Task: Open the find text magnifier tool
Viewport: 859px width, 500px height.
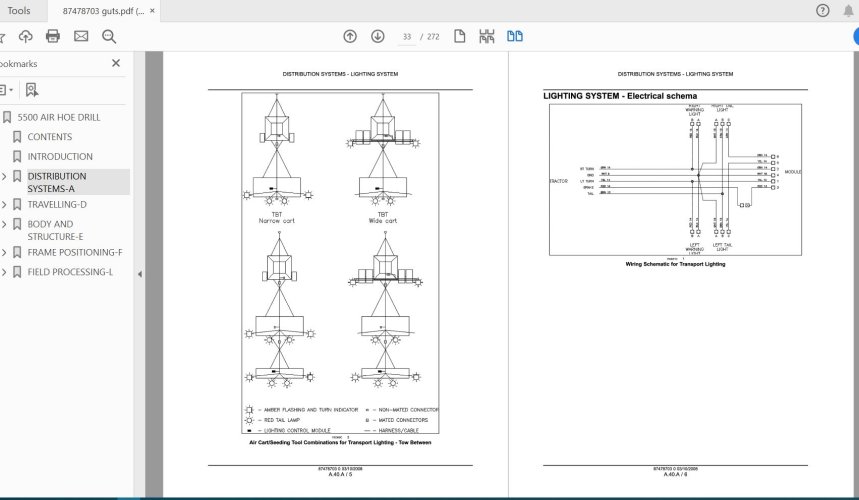Action: [x=109, y=37]
